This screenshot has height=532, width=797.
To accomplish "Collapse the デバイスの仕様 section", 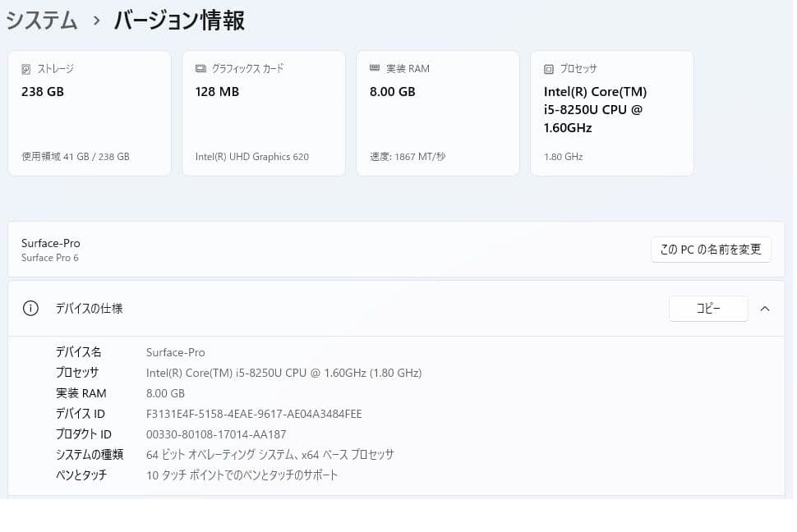I will [x=765, y=308].
